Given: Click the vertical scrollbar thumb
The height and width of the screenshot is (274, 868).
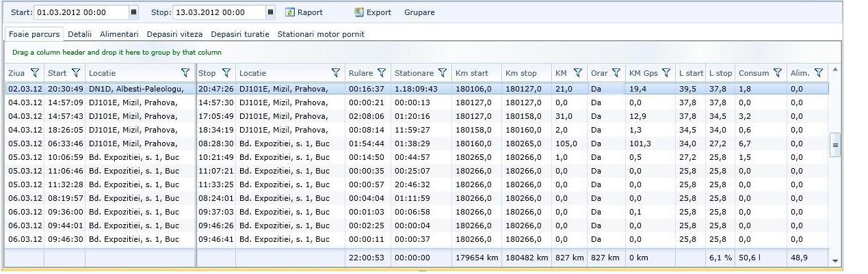Looking at the screenshot, I should pyautogui.click(x=834, y=145).
